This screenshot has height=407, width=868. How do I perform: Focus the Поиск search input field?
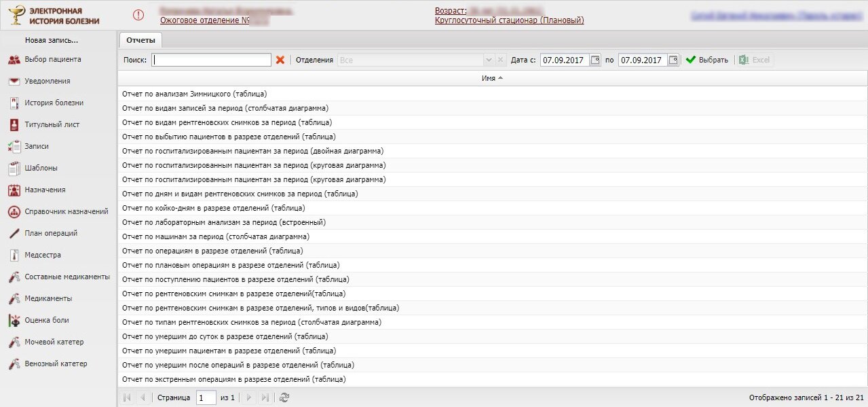tap(212, 60)
